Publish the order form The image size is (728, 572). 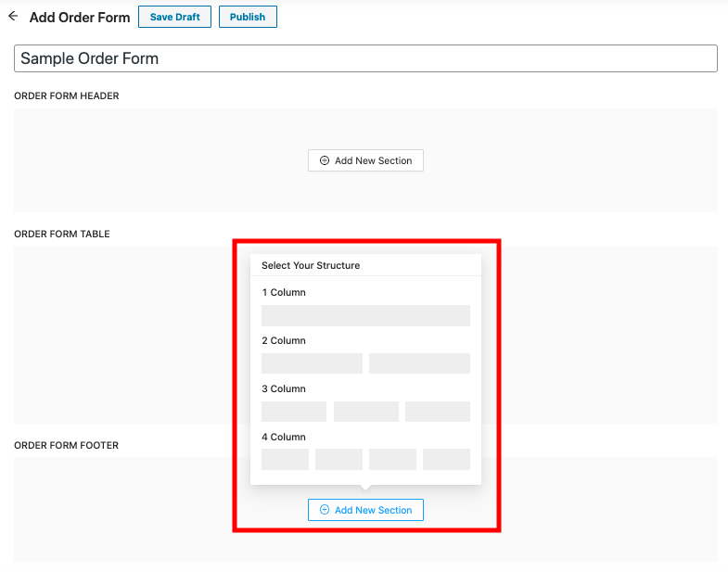point(248,17)
